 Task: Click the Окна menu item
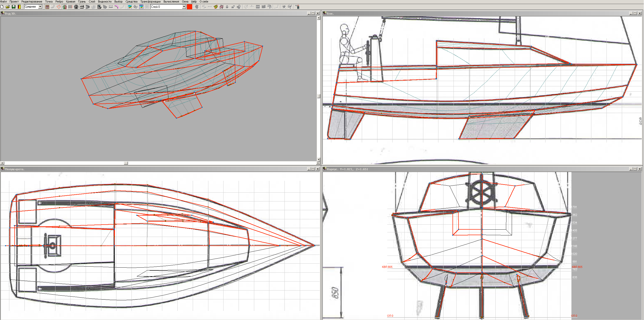tap(185, 2)
